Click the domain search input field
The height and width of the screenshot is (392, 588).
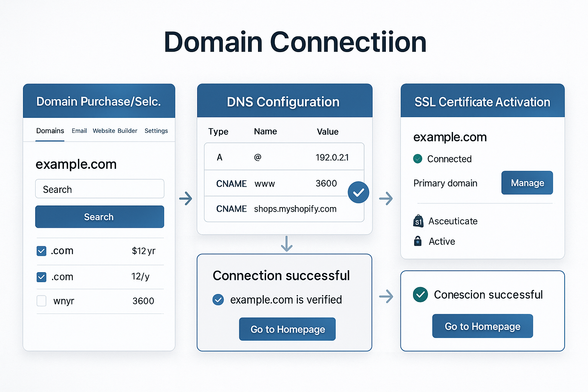[99, 189]
